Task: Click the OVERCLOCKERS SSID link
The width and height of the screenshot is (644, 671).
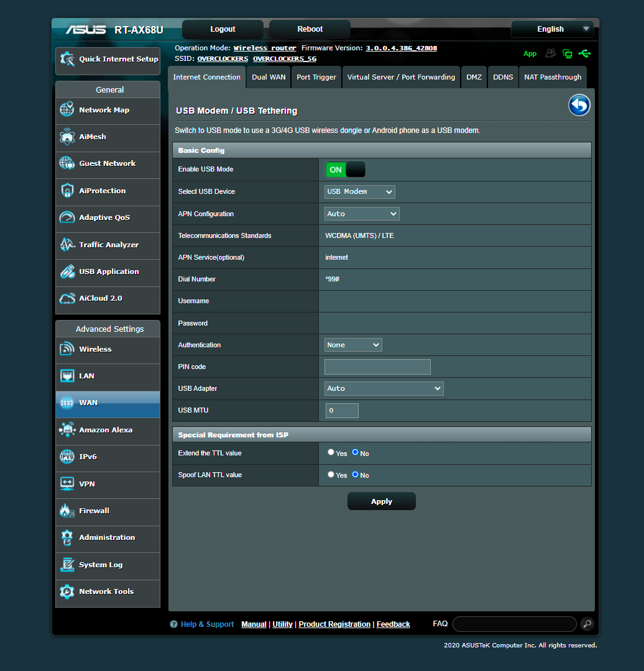Action: 223,58
